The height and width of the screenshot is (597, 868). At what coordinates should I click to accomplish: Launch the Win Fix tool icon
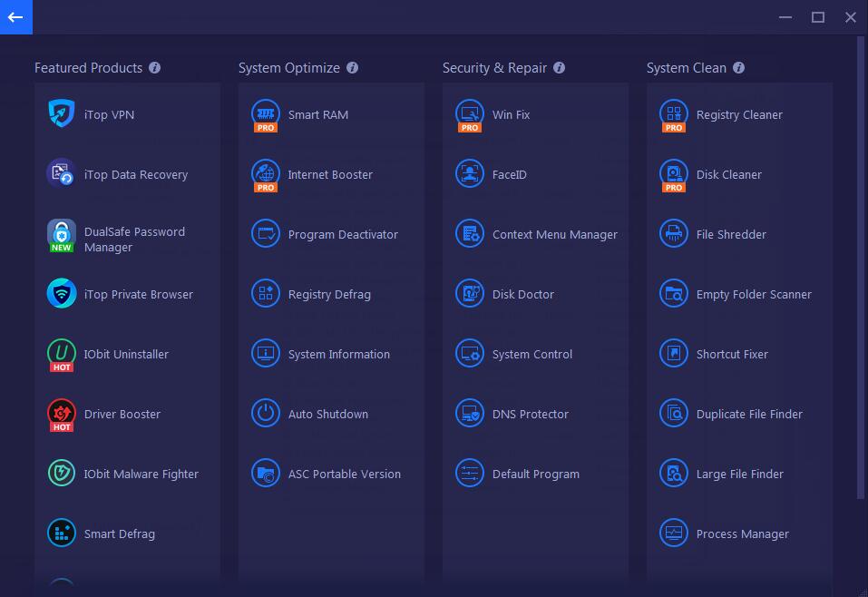[470, 115]
